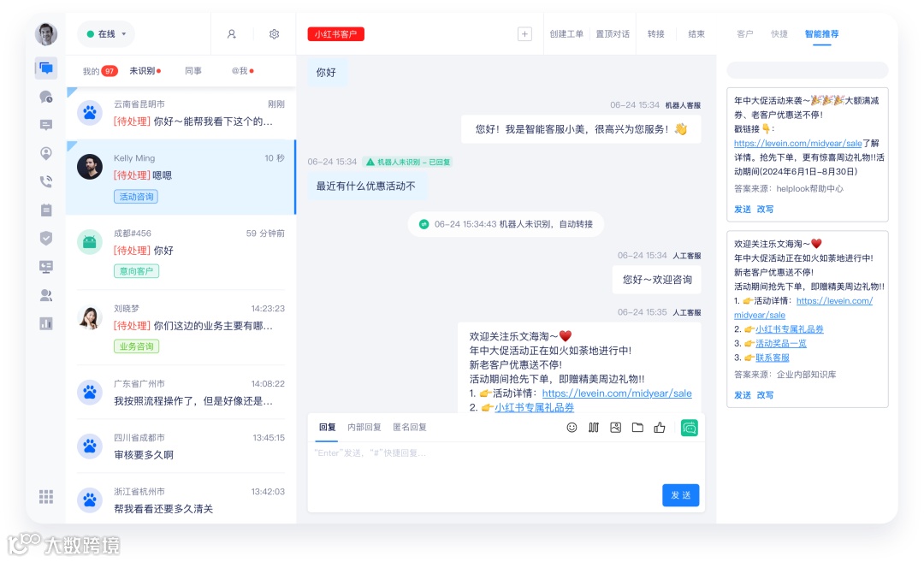Open the shield quality check icon
This screenshot has height=562, width=924.
46,238
